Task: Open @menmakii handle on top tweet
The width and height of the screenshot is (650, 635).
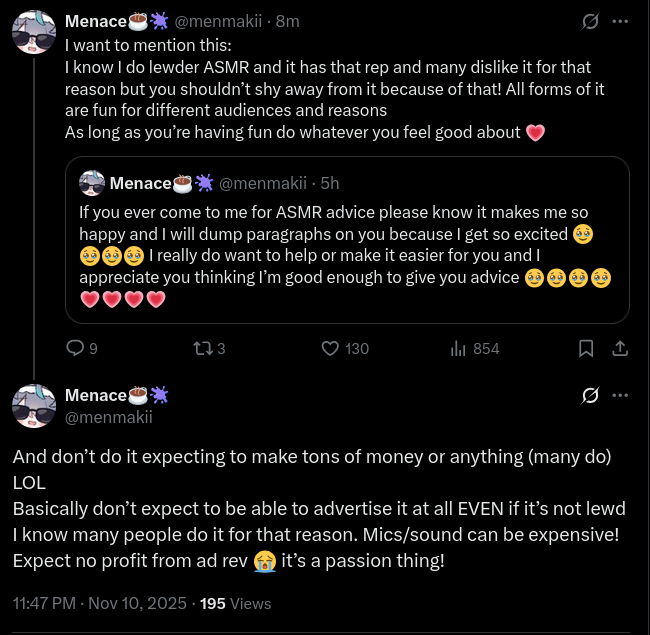Action: coord(216,21)
